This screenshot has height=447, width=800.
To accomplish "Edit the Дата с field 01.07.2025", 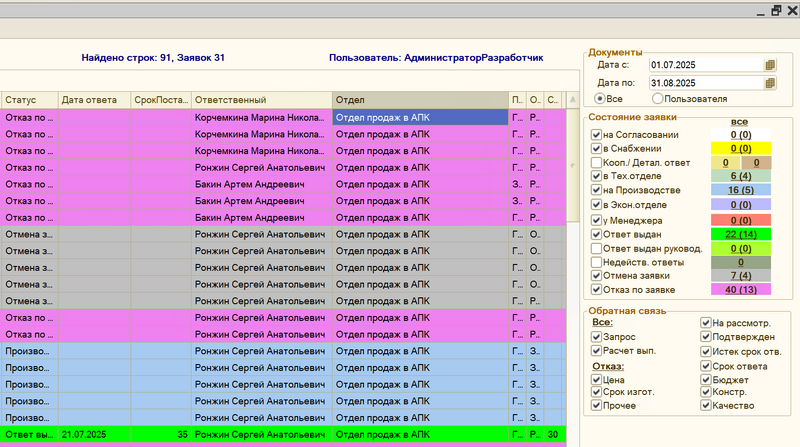I will tap(706, 65).
